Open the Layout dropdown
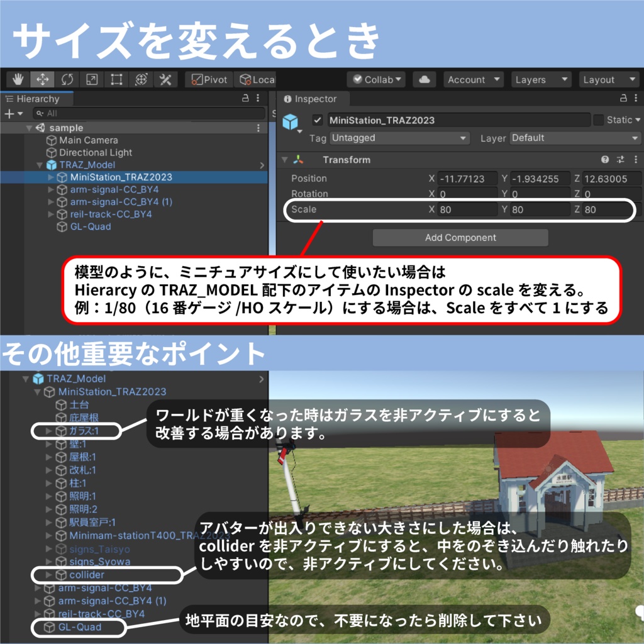644x644 pixels. pyautogui.click(x=609, y=79)
